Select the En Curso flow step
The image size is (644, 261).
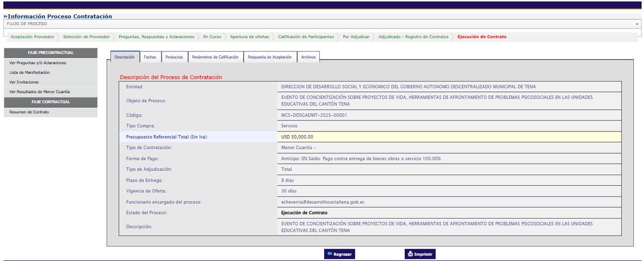(212, 37)
